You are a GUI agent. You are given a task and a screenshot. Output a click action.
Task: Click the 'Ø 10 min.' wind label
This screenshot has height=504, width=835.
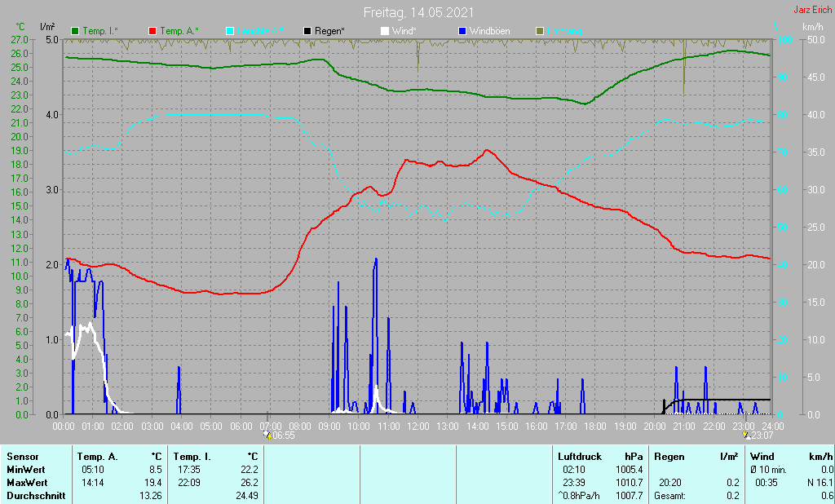[768, 470]
